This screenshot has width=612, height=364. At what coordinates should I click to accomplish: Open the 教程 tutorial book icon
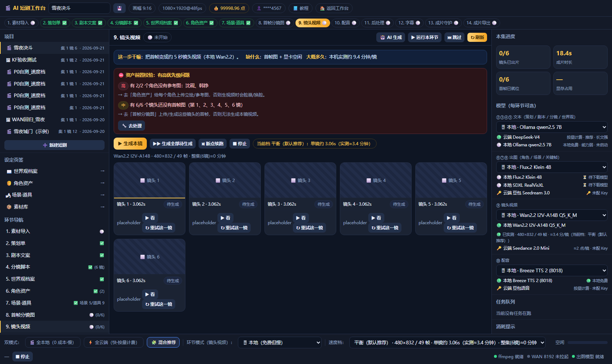point(301,8)
